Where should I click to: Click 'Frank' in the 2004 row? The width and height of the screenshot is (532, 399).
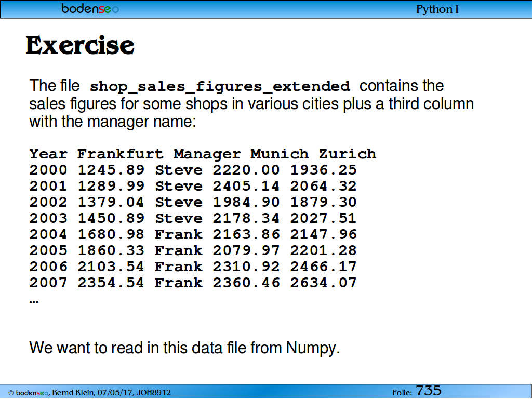tap(179, 234)
